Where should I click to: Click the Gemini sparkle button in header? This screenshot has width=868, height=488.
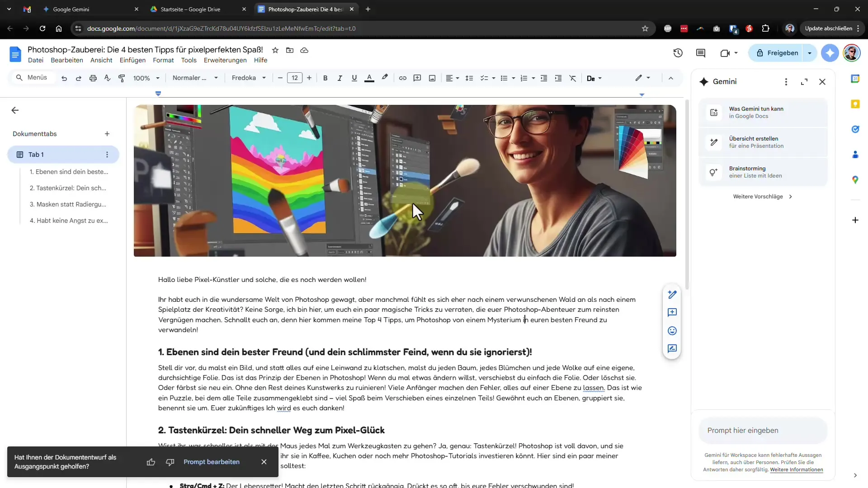click(830, 53)
